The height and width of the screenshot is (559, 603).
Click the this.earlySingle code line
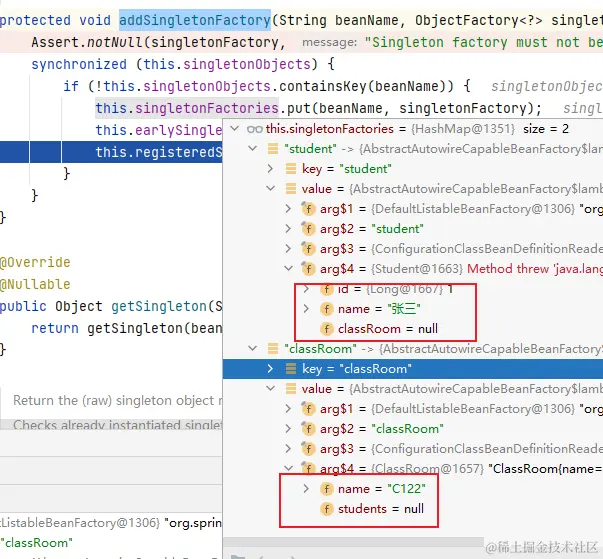(x=159, y=130)
